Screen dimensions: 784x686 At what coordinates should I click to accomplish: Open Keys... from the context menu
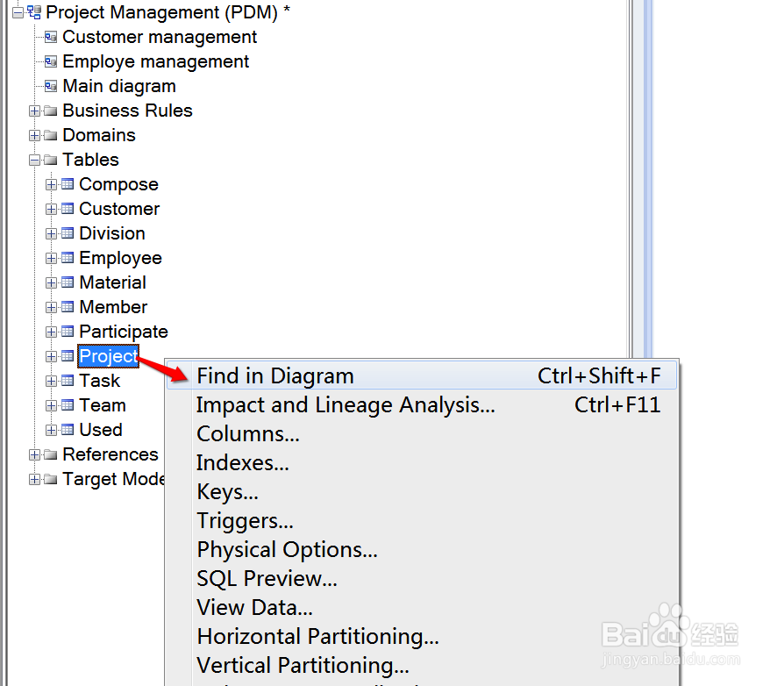[x=422, y=492]
